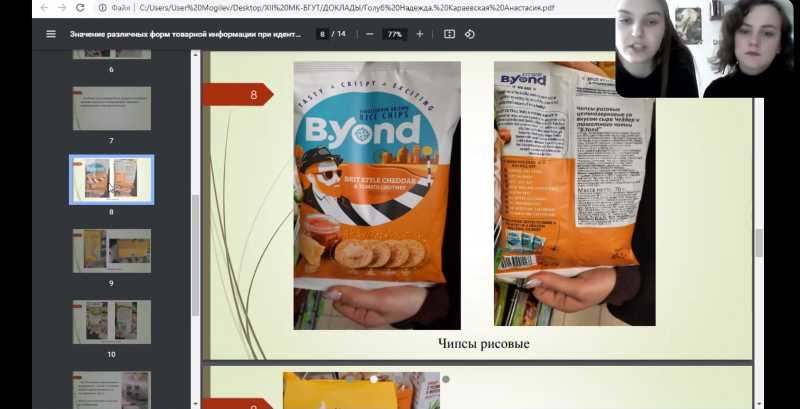Click the back photo of B.yond chips bag

coord(574,193)
